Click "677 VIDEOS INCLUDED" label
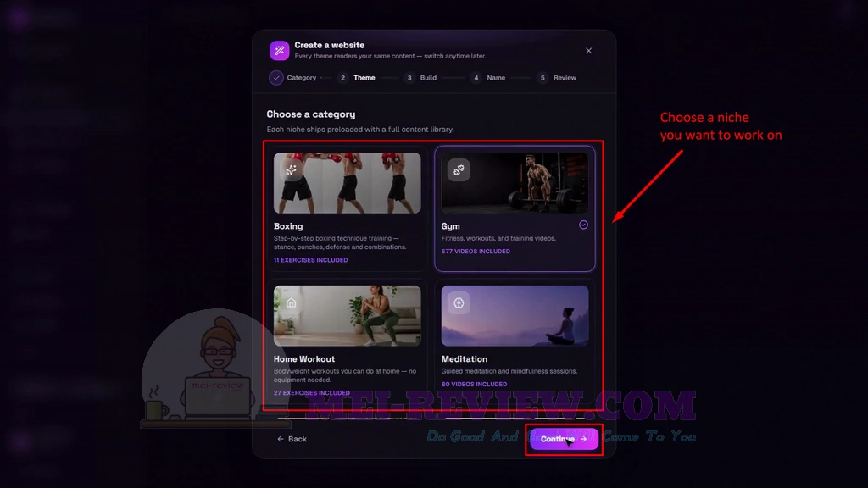 point(476,251)
